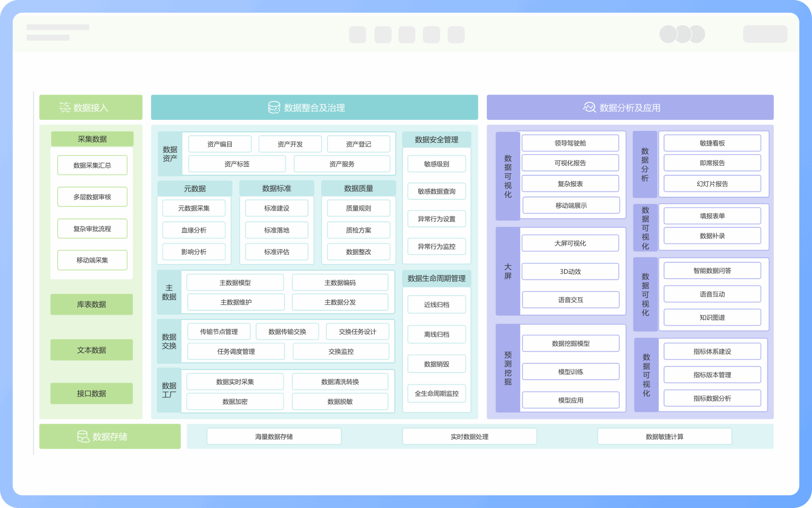The height and width of the screenshot is (508, 812).
Task: Click the database icon beside 数据整合及治理
Action: [x=274, y=108]
